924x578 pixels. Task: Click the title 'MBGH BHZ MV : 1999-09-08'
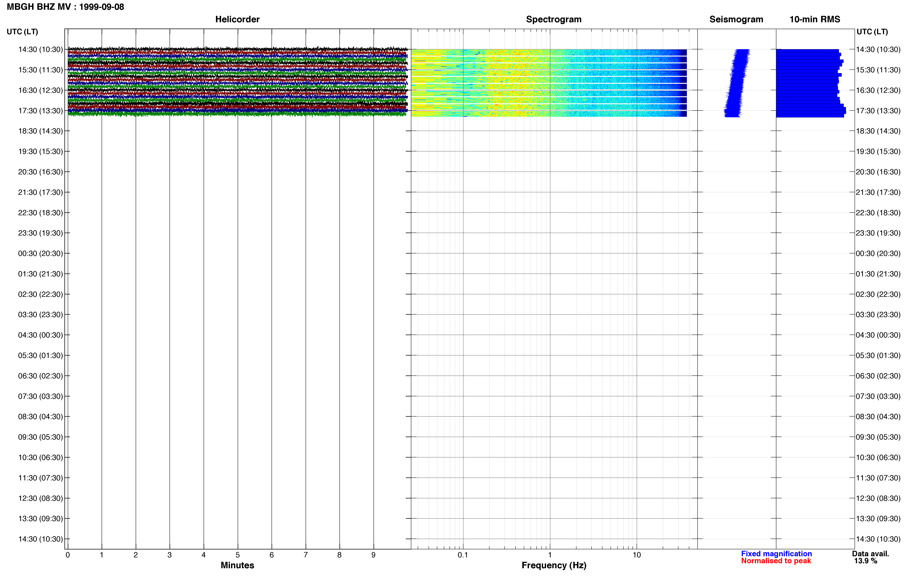[65, 7]
